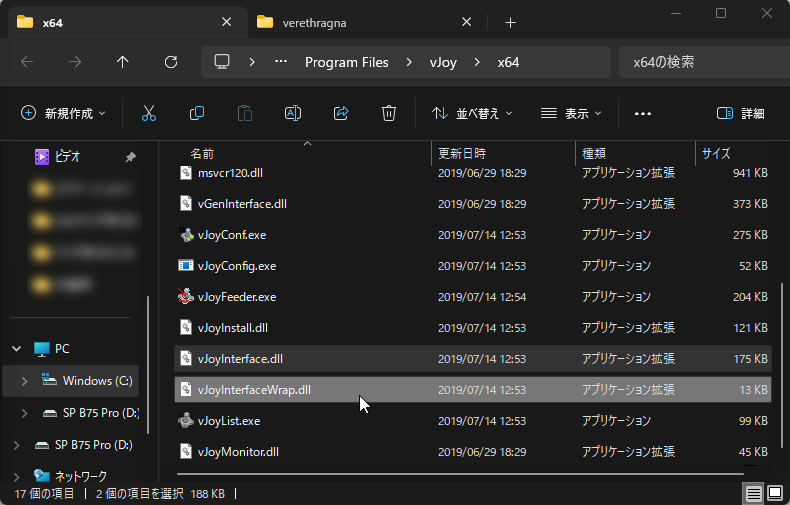Viewport: 790px width, 505px height.
Task: Click the navigation pane scrollbar
Action: click(148, 365)
